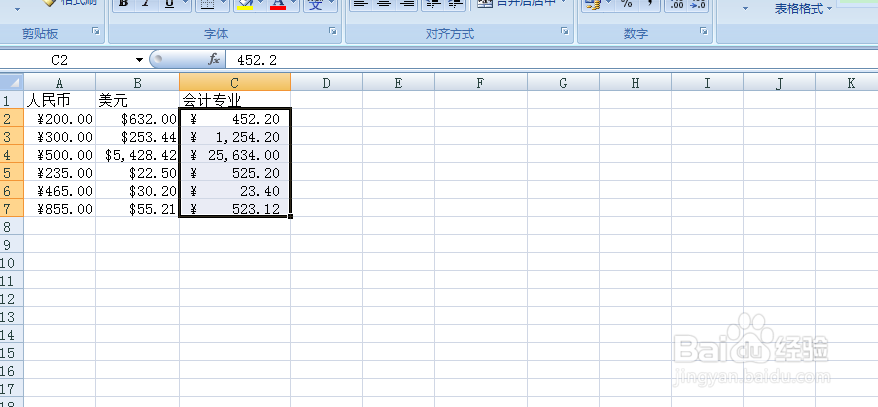878x407 pixels.
Task: Select row 8 header
Action: point(12,226)
